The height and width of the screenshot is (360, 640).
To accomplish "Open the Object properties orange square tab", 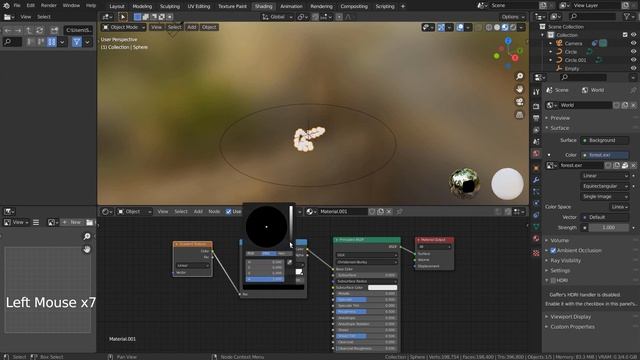I will (x=536, y=168).
